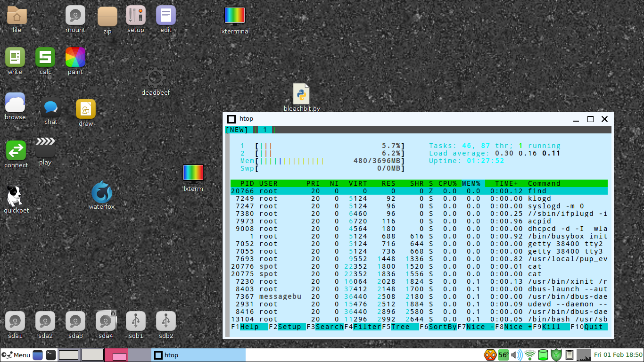This screenshot has height=362, width=644.
Task: Select the sdb1 USB drive icon
Action: pyautogui.click(x=136, y=321)
